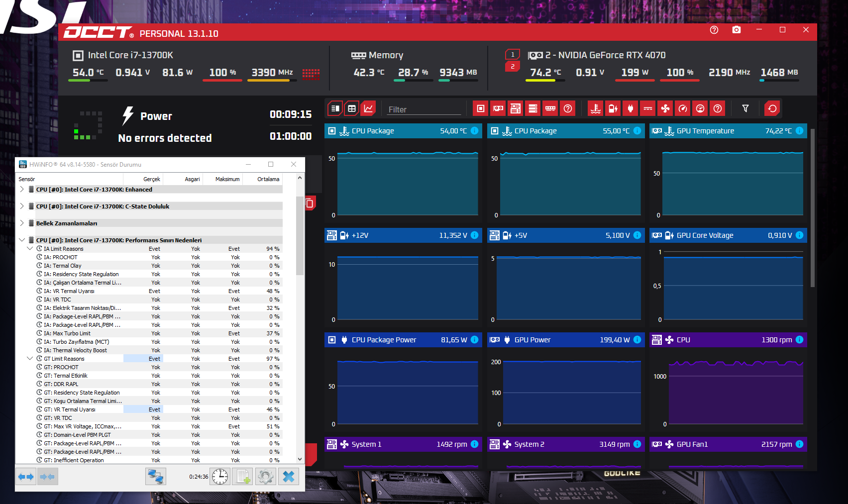The height and width of the screenshot is (504, 848).
Task: Toggle the storage sensor filter icon
Action: point(533,108)
